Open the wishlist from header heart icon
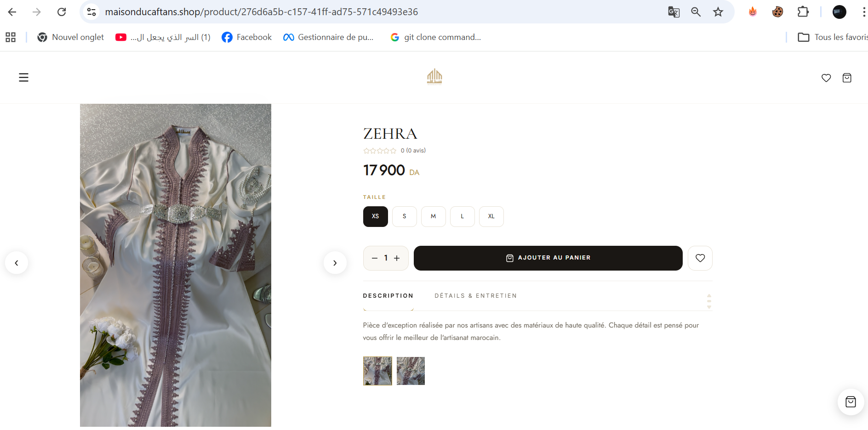This screenshot has height=430, width=868. tap(826, 78)
